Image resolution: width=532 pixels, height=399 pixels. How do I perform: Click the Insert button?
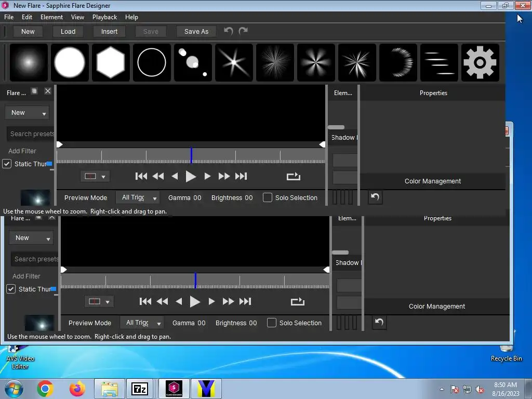[109, 32]
